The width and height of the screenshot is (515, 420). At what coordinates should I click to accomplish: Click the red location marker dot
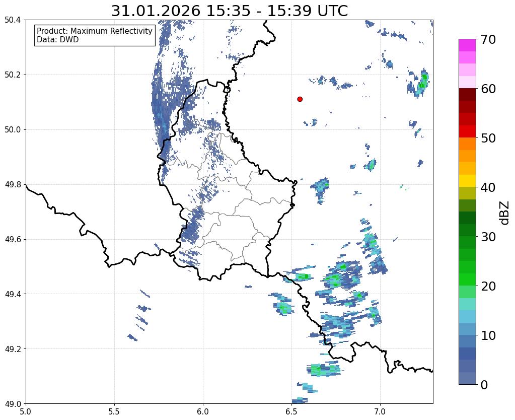300,99
